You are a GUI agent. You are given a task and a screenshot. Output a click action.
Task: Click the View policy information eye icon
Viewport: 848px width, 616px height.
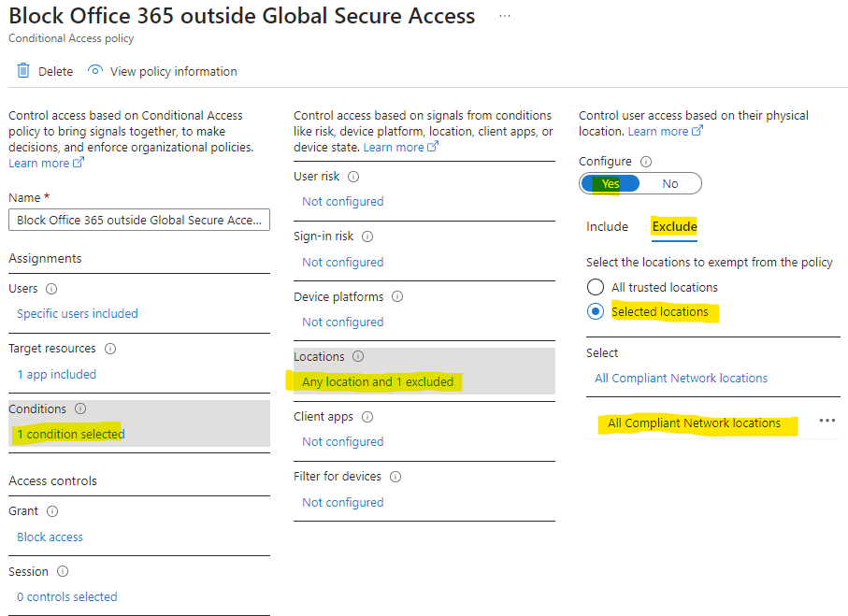point(95,70)
